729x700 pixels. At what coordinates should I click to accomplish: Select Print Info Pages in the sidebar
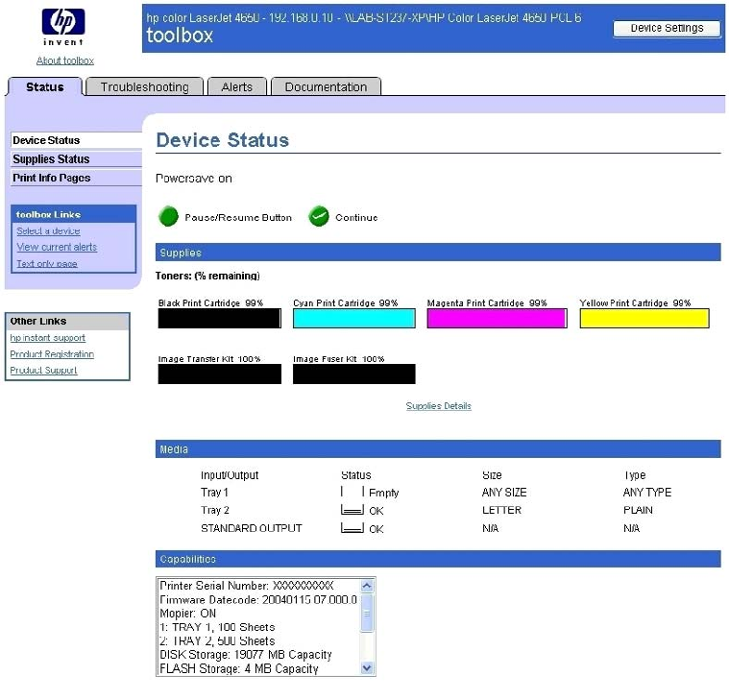click(76, 178)
